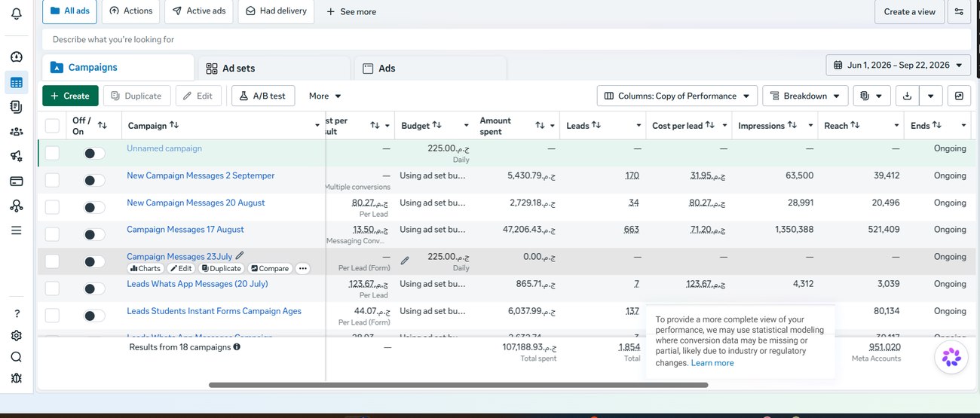Expand the More dropdown in toolbar
980x418 pixels.
325,96
